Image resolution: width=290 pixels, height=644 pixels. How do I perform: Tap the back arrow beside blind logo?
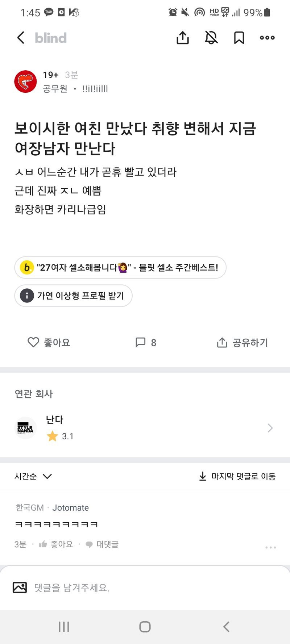point(21,38)
